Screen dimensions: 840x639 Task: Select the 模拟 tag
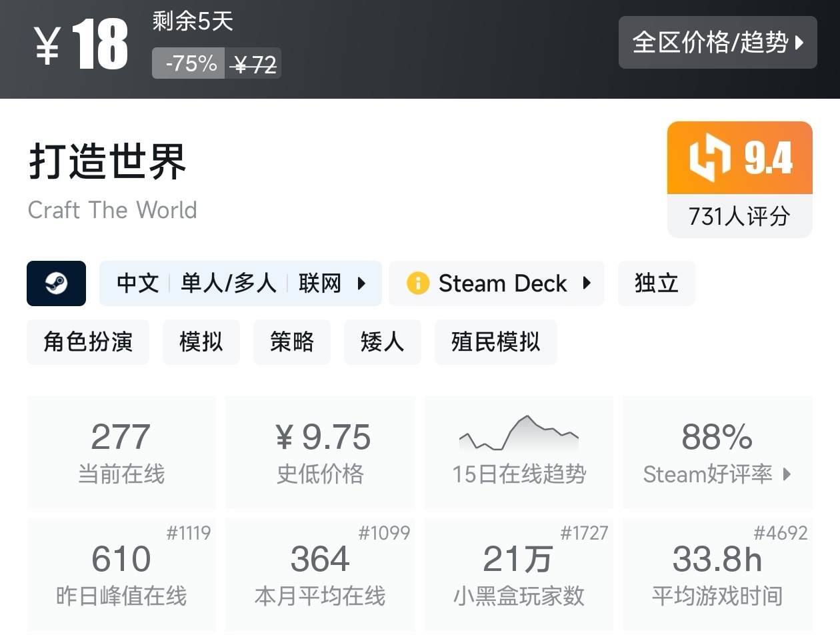[201, 342]
